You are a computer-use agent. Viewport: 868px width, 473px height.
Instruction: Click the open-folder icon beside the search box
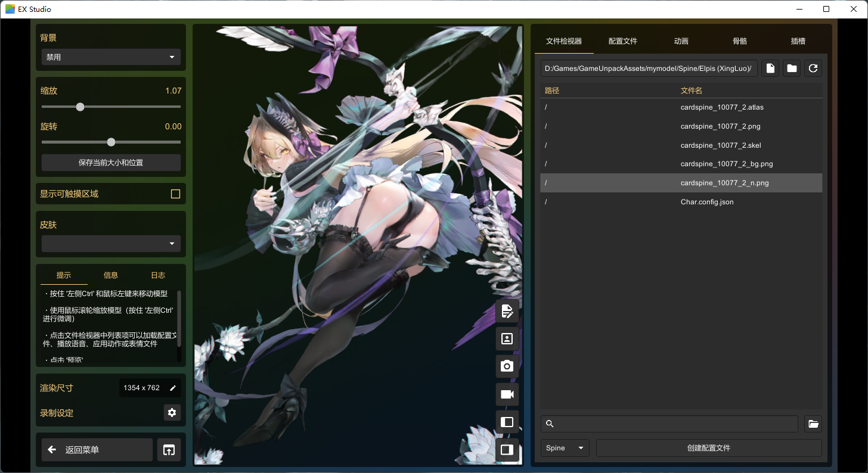(813, 424)
